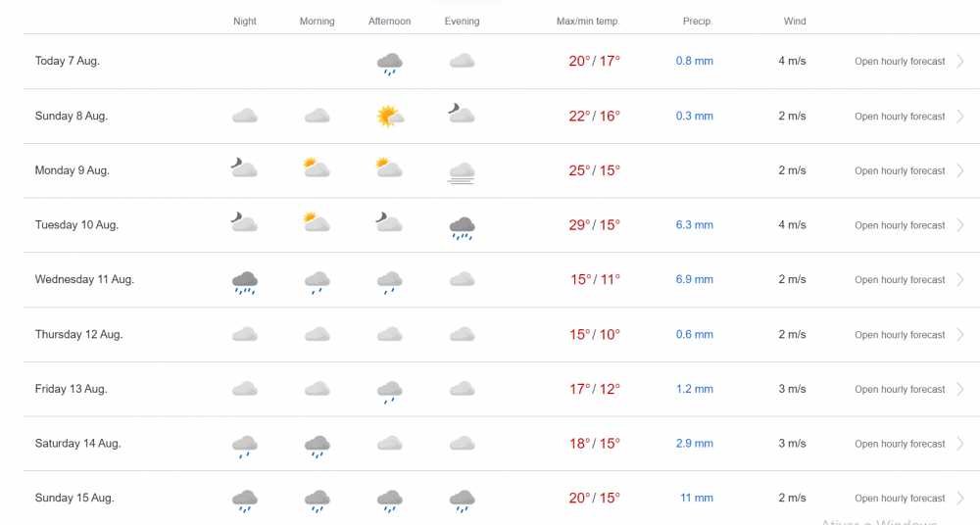The image size is (980, 525).
Task: Click Monday 9 Aug. evening fog icon
Action: [462, 172]
